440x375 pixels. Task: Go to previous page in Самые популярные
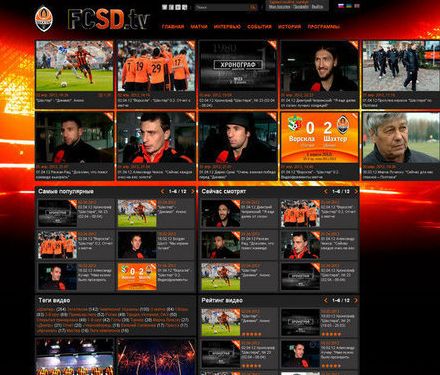coord(163,191)
